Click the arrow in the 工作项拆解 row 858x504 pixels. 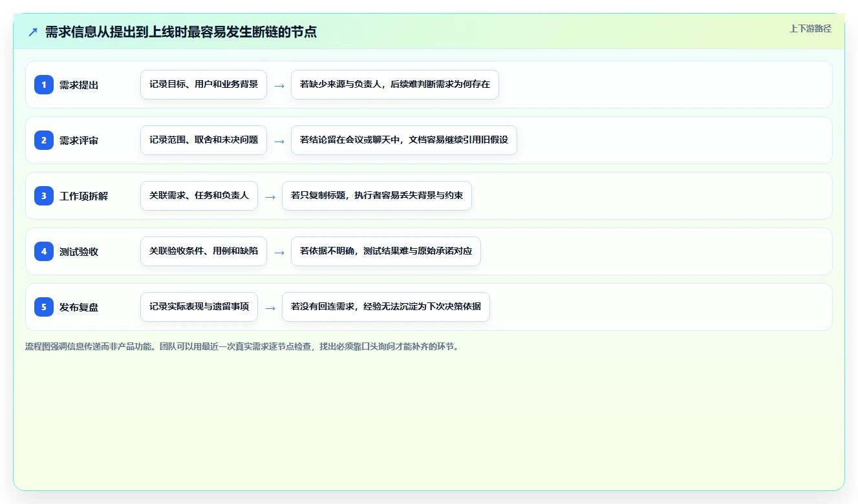pyautogui.click(x=270, y=196)
